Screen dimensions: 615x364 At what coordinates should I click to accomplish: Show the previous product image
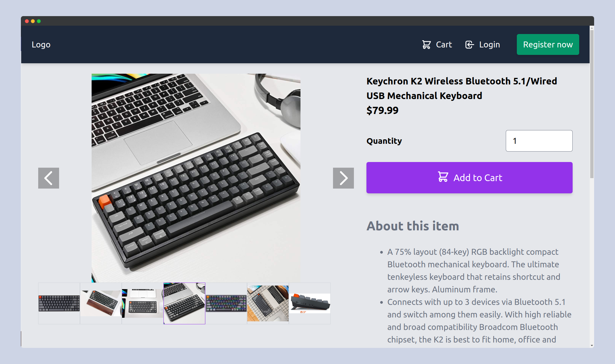coord(49,178)
